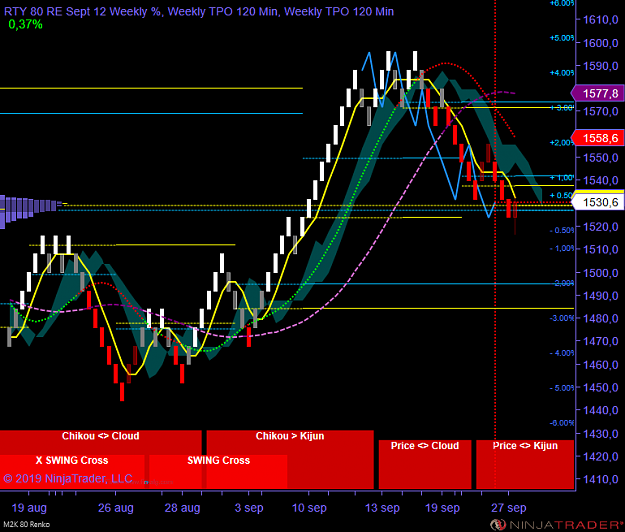Click the 1430,0 price axis label
Screen dimensions: 625x532
[x=600, y=434]
